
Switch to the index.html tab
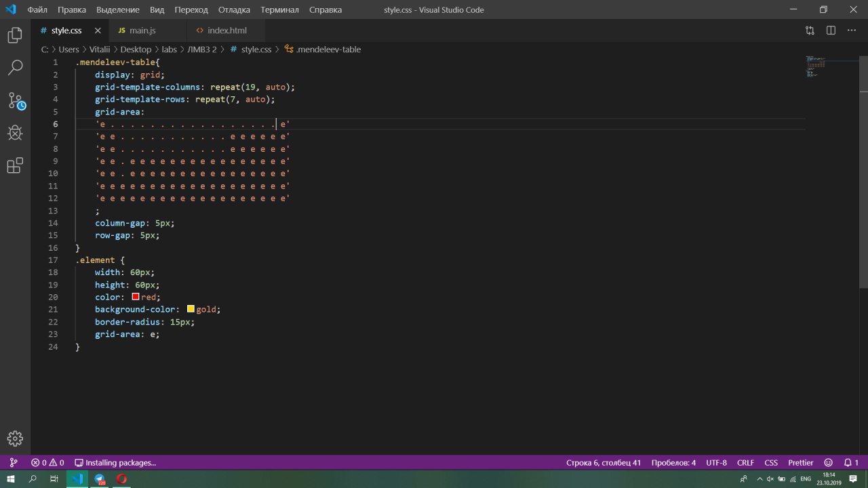[226, 30]
